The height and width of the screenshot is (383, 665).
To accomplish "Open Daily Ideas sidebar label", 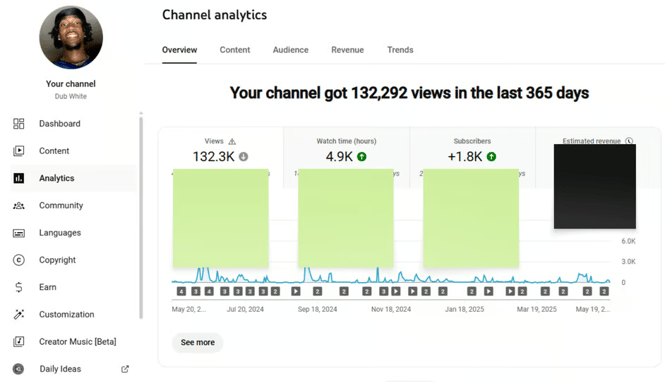I will click(x=60, y=369).
